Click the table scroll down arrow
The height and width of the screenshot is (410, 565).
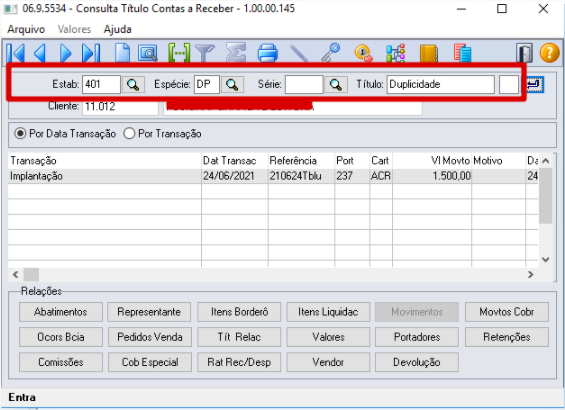click(x=546, y=260)
